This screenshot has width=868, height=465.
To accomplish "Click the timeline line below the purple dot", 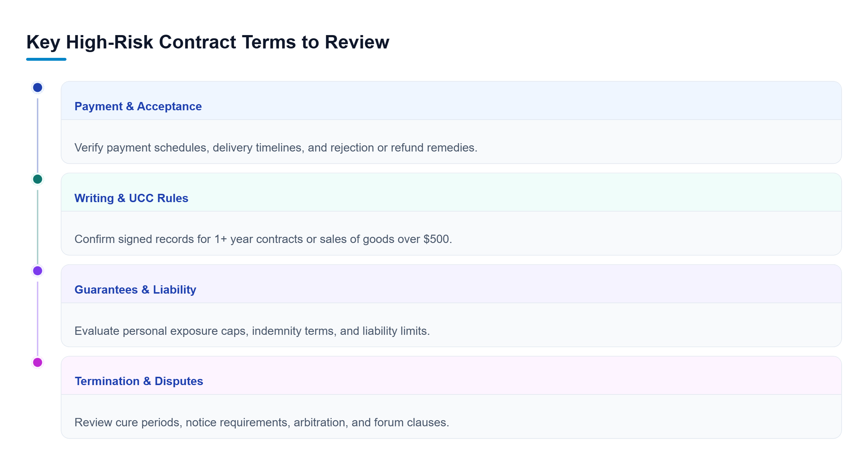I will 38,319.
